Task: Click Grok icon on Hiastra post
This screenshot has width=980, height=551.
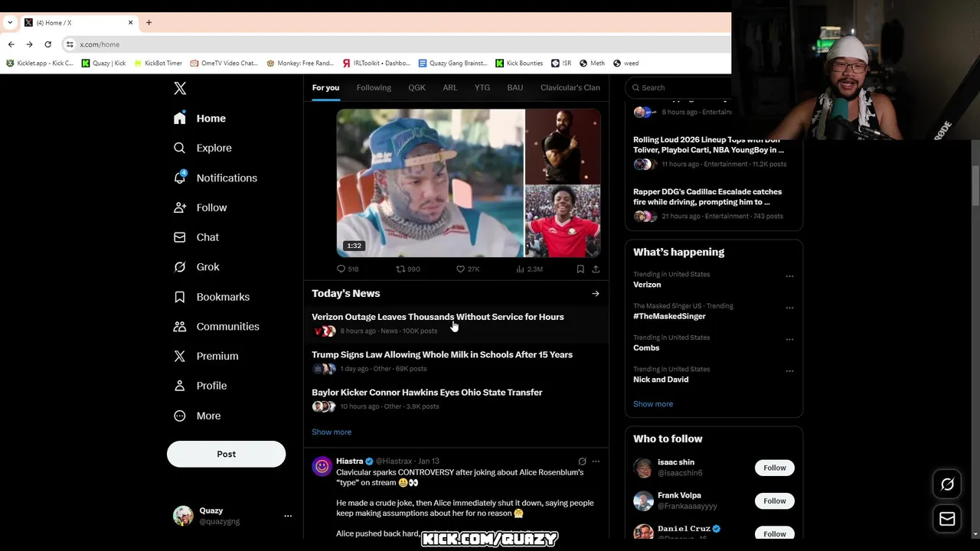Action: pyautogui.click(x=582, y=461)
